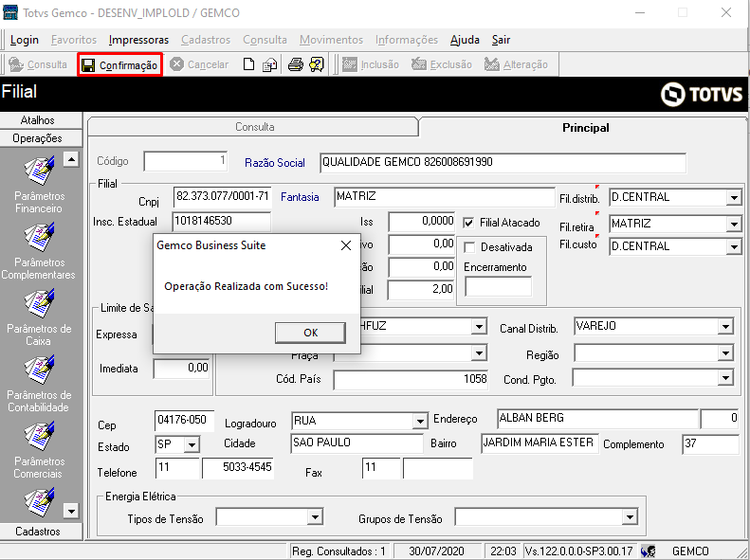This screenshot has width=750, height=560.
Task: Click the Inclusão toolbar button
Action: click(x=371, y=64)
